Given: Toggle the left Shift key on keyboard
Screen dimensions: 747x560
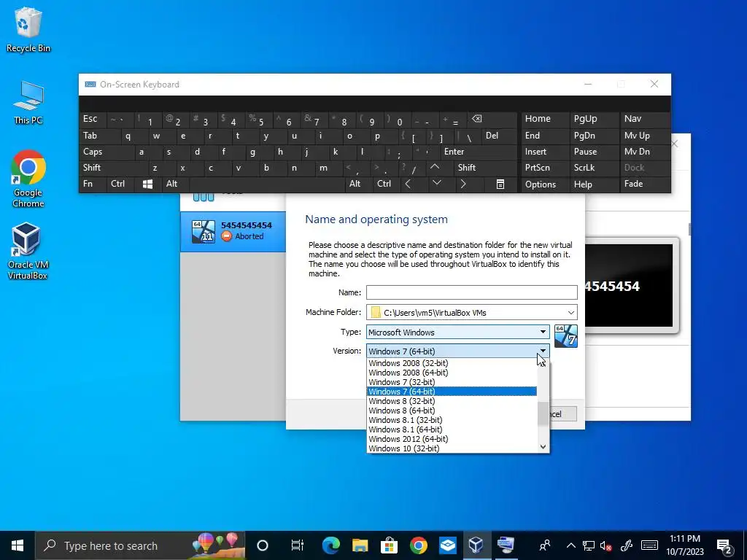Looking at the screenshot, I should [x=113, y=168].
